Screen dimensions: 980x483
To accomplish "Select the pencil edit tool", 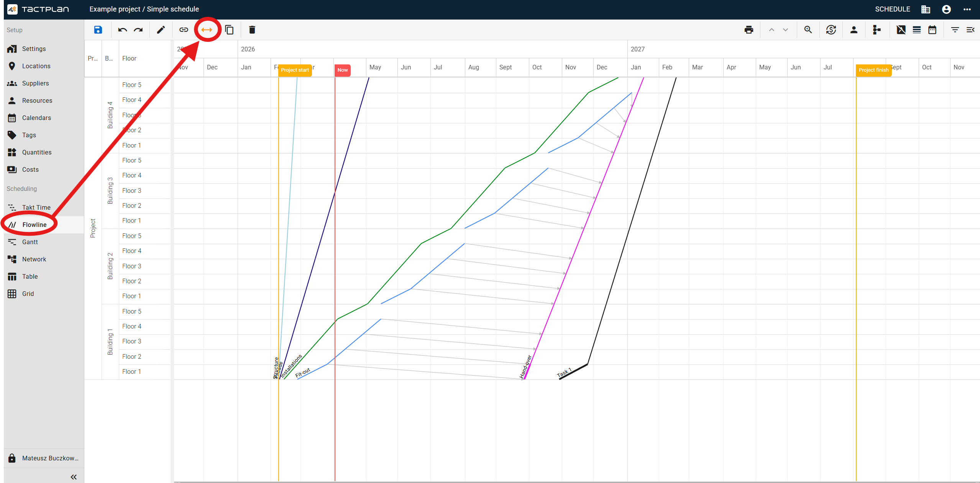I will (x=161, y=30).
